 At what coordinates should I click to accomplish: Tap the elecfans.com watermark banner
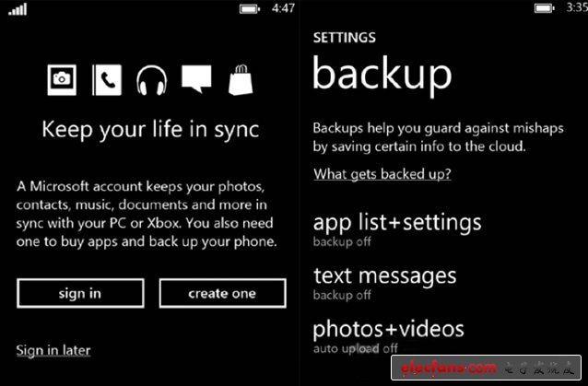[x=486, y=368]
